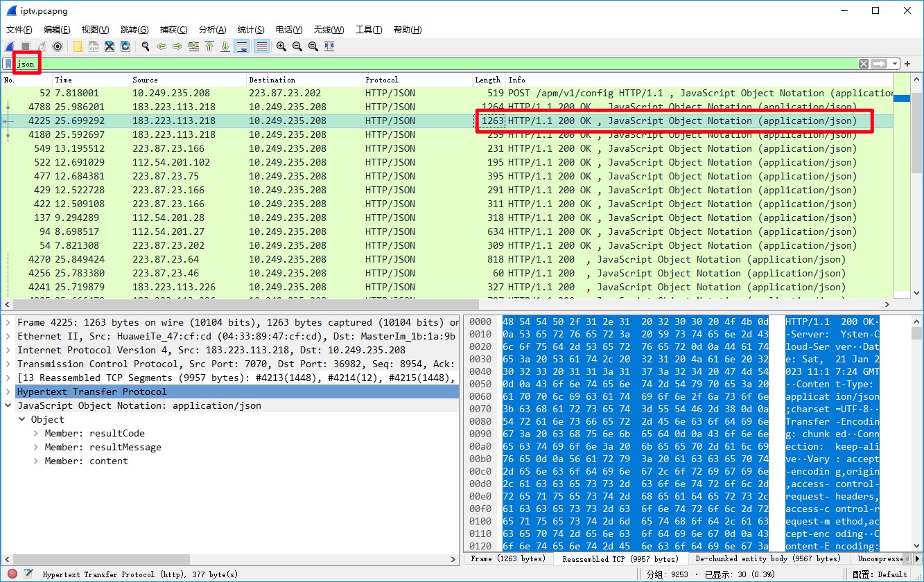
Task: Switch to De-chunked entity body tab
Action: pyautogui.click(x=767, y=558)
